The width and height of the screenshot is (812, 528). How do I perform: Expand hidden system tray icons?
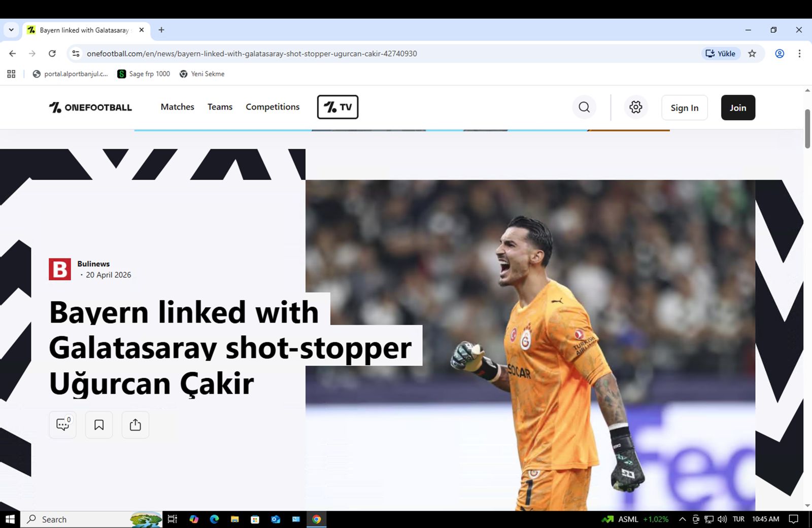pyautogui.click(x=682, y=519)
